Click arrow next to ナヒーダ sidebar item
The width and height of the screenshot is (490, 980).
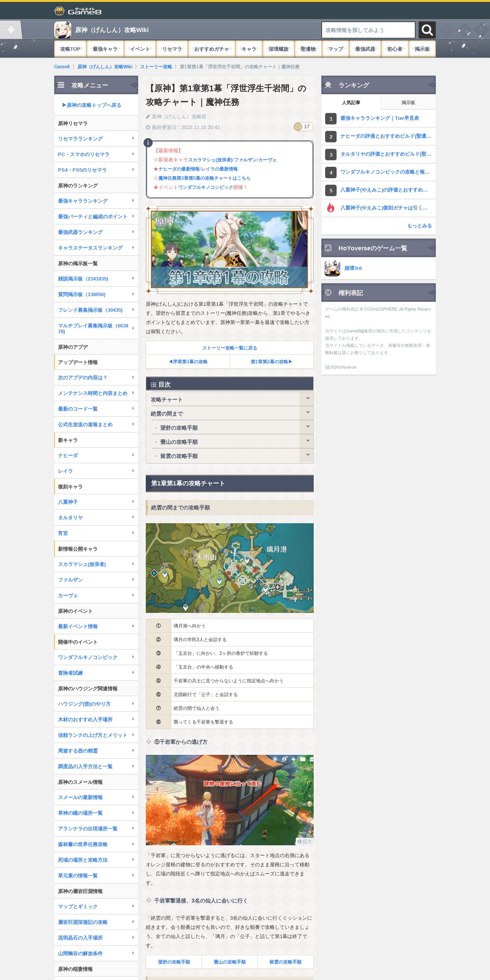133,455
